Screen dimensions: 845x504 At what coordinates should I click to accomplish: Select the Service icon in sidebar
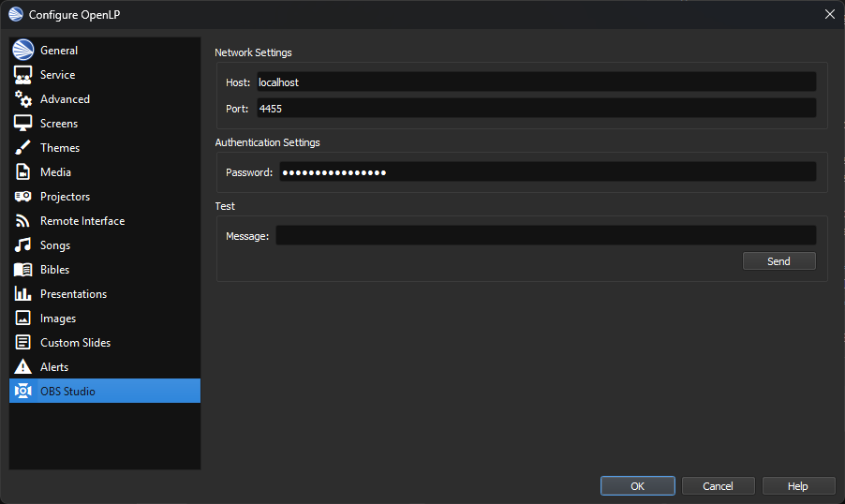click(23, 75)
